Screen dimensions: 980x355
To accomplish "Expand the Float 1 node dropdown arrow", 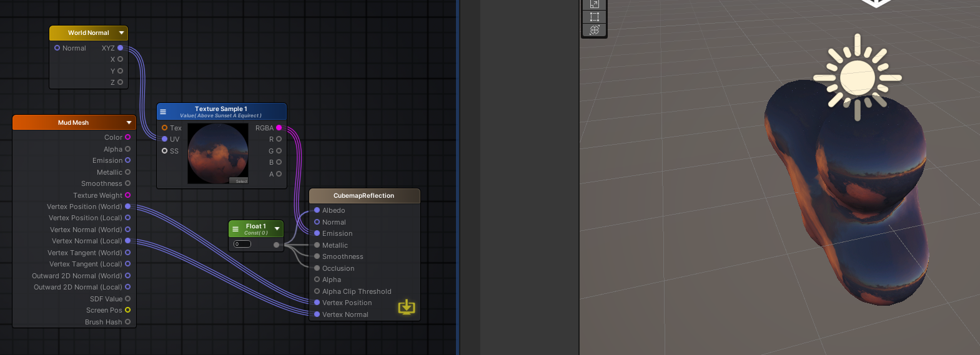I will point(277,229).
